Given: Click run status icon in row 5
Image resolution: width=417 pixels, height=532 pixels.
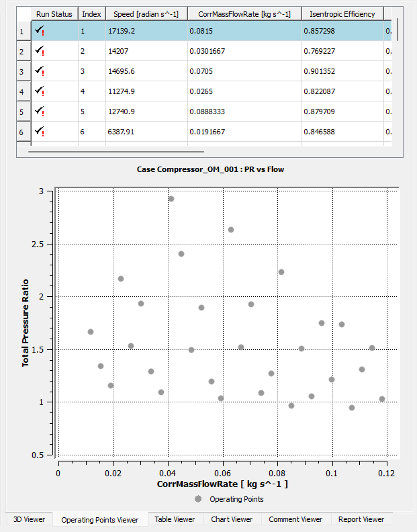Looking at the screenshot, I should tap(40, 112).
